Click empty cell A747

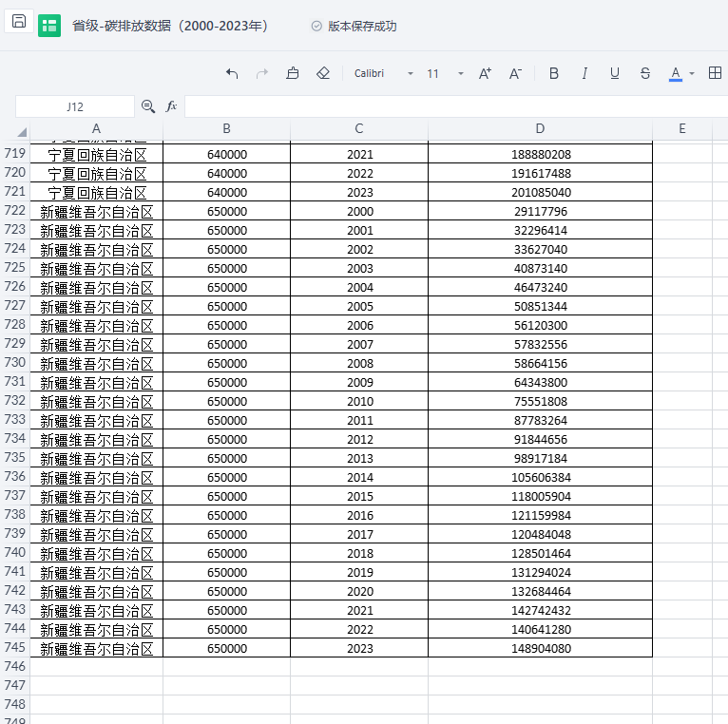point(97,685)
